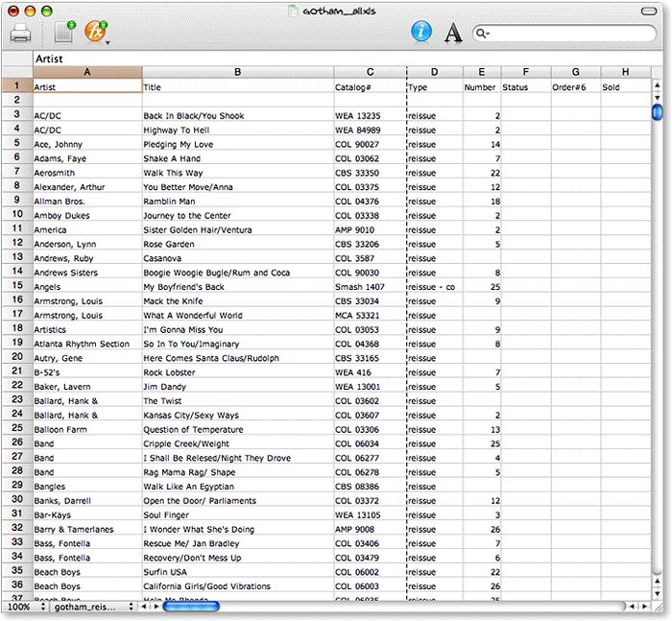Select cell 'Rock Lobster'
This screenshot has width=672, height=621.
(x=238, y=372)
